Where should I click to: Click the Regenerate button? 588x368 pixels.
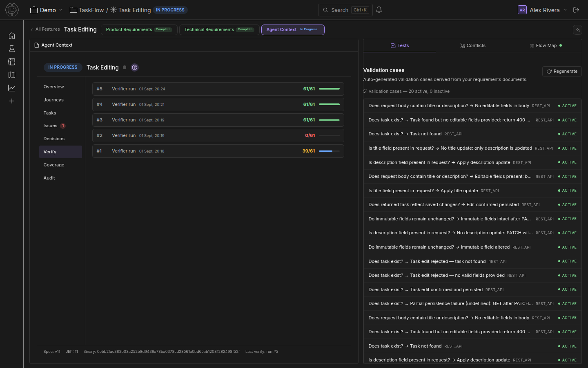click(562, 72)
